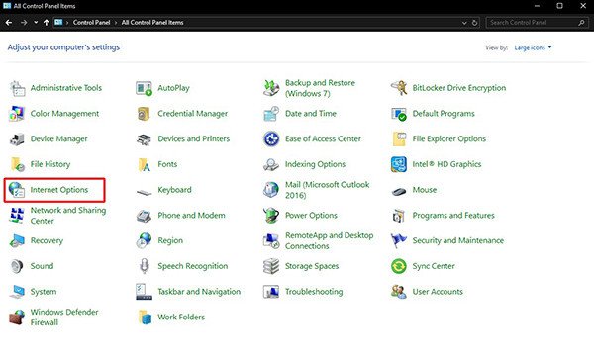Open the Recent locations dropdown arrow

[36, 23]
